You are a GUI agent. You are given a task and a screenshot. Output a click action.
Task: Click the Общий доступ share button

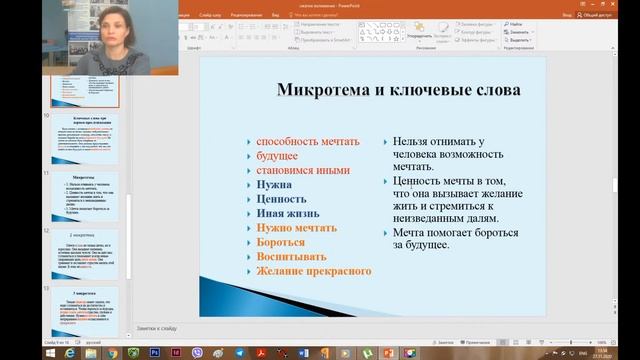594,15
